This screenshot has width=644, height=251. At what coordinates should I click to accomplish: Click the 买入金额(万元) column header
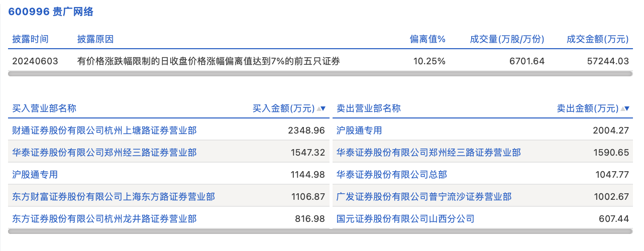[283, 108]
